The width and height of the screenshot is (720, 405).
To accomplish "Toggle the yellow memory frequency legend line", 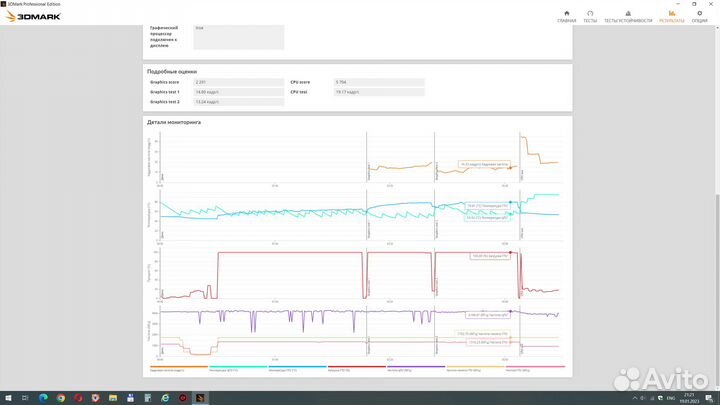I will 475,368.
